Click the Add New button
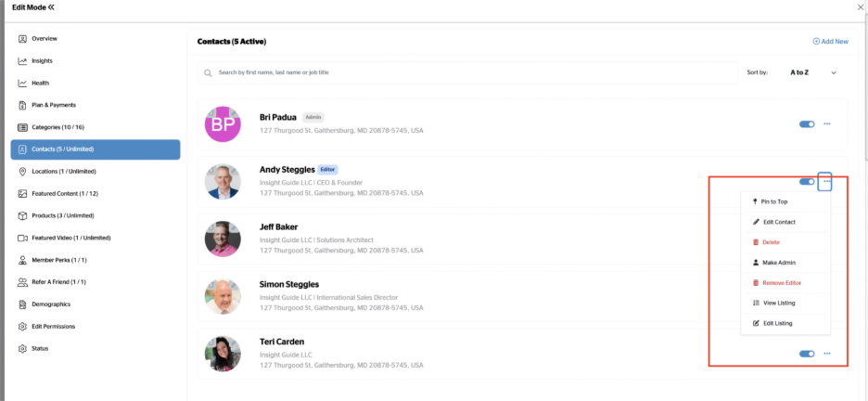The image size is (868, 401). [x=830, y=41]
